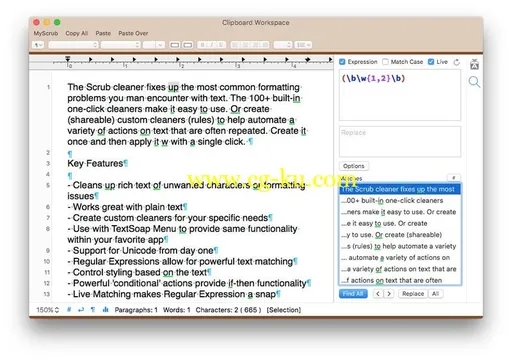This screenshot has height=360, width=512.
Task: Click the Underline formatting button
Action: click(x=221, y=45)
